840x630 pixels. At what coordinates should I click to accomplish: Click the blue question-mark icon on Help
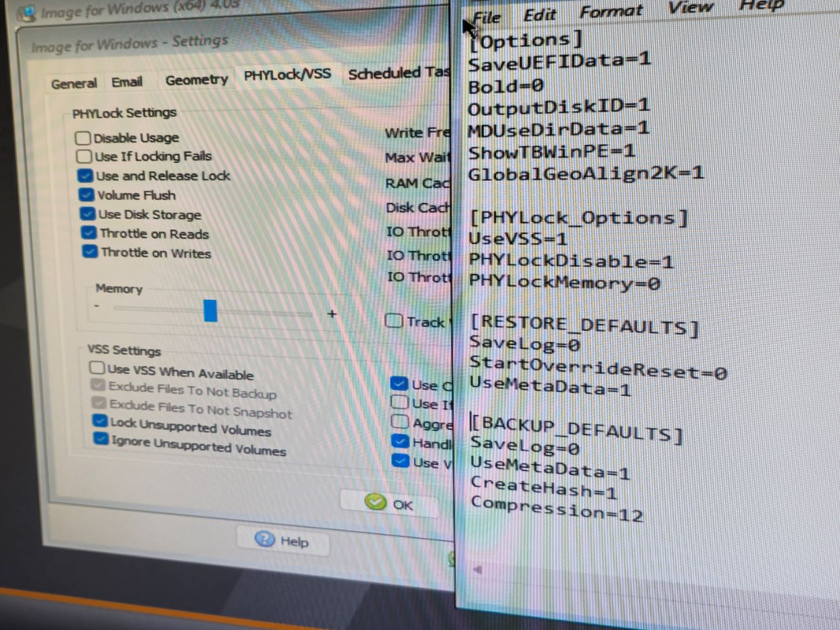265,538
